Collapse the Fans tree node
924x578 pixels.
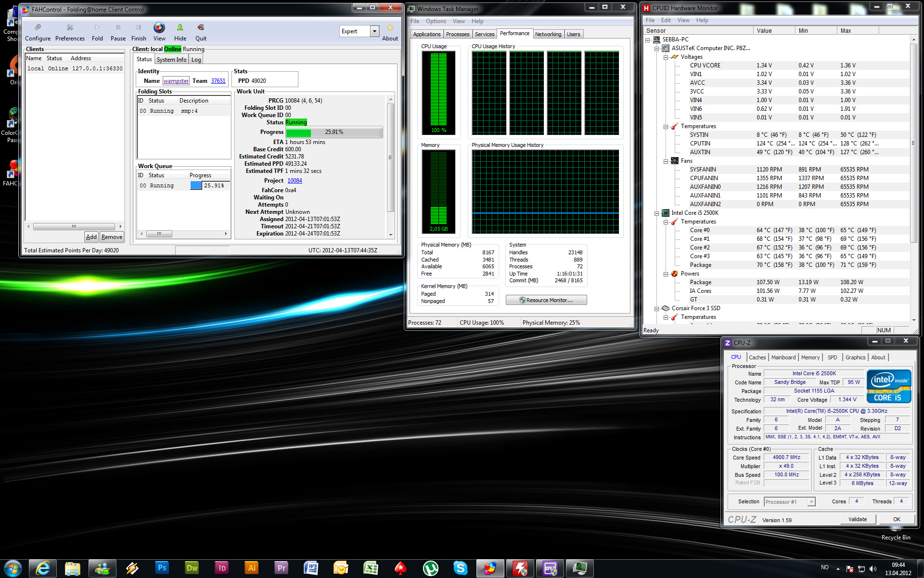(x=666, y=161)
